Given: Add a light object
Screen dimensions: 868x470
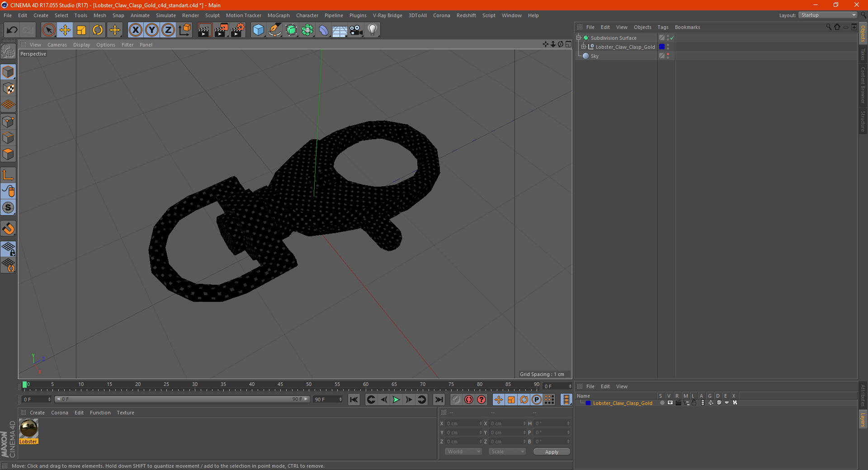Looking at the screenshot, I should coord(373,30).
